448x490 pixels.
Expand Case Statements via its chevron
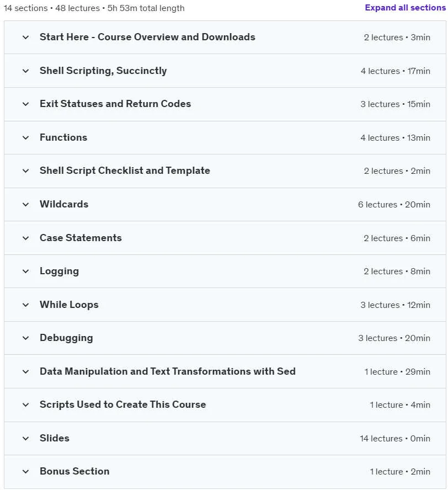point(25,238)
